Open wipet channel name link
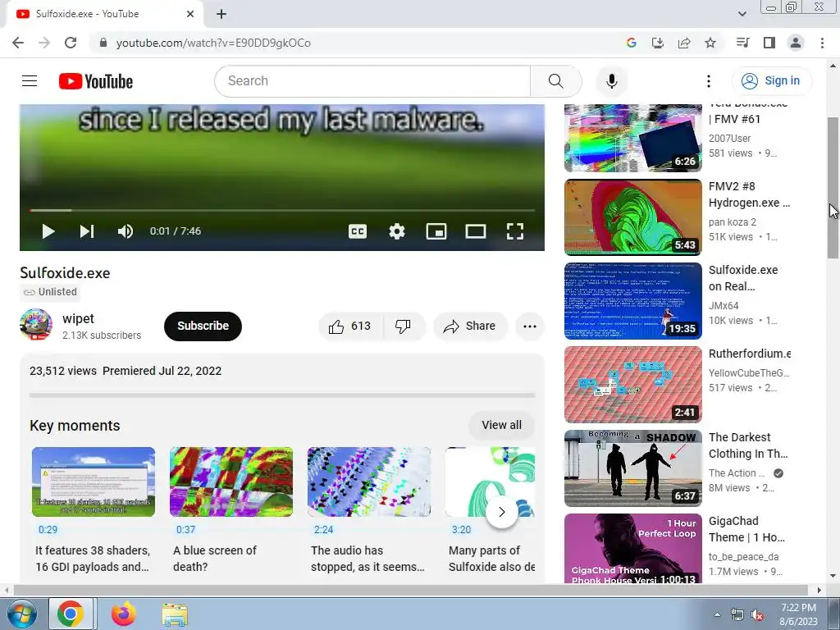 coord(78,318)
